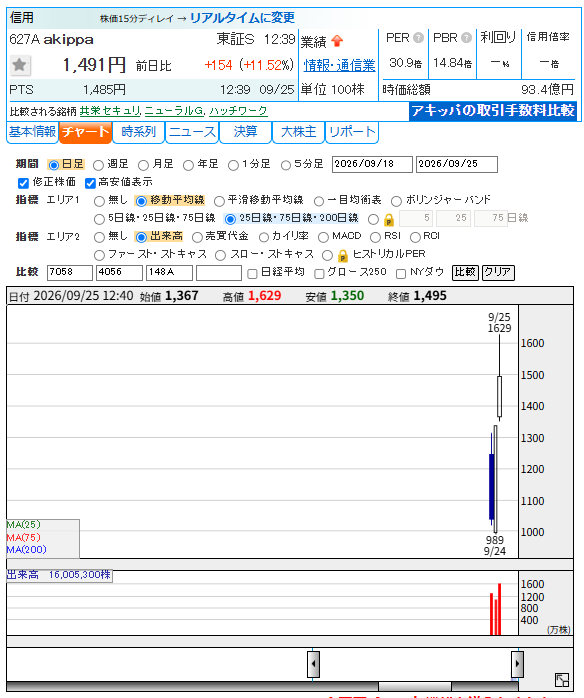Open the 情報・通信業 sector link

[339, 65]
